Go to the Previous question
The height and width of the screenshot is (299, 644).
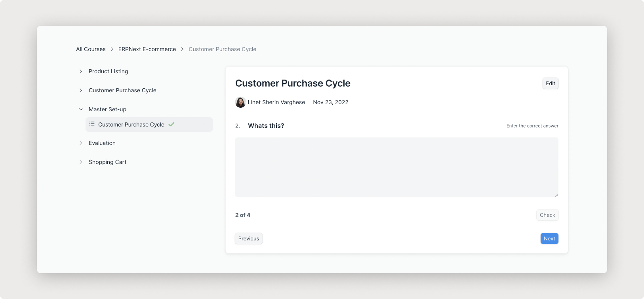tap(249, 238)
